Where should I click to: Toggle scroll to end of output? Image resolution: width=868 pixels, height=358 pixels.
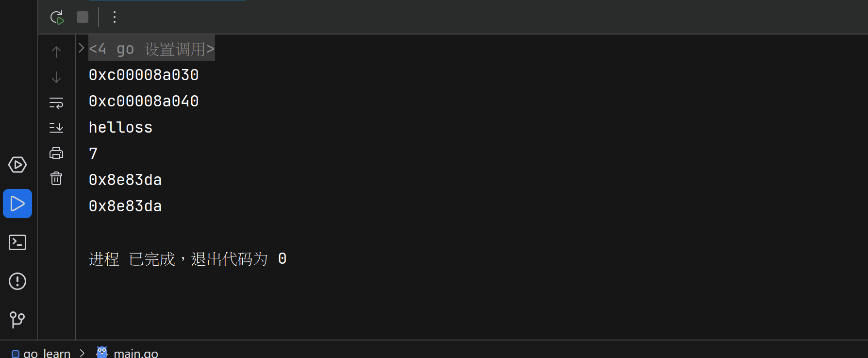click(x=56, y=128)
